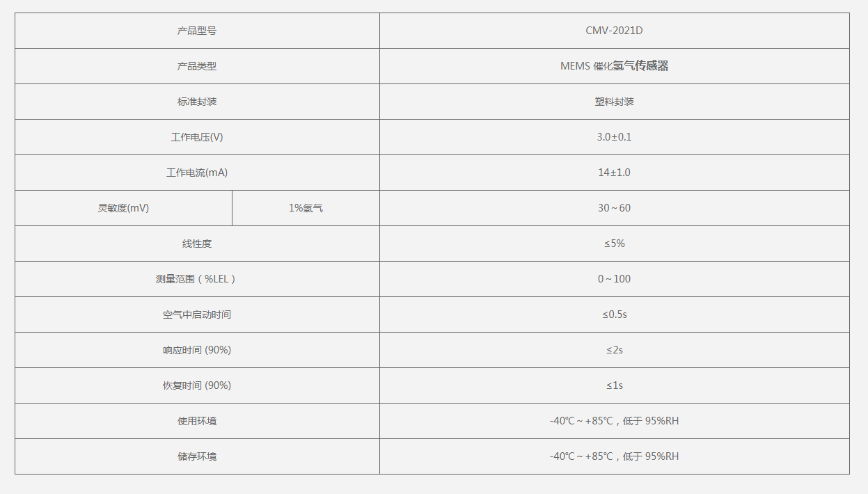Select the 标准封装 label cell
The height and width of the screenshot is (494, 868).
click(197, 102)
